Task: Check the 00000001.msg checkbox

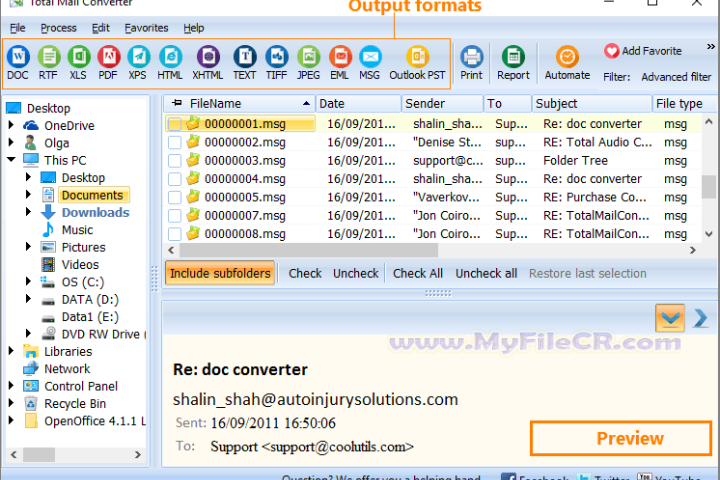Action: tap(174, 124)
